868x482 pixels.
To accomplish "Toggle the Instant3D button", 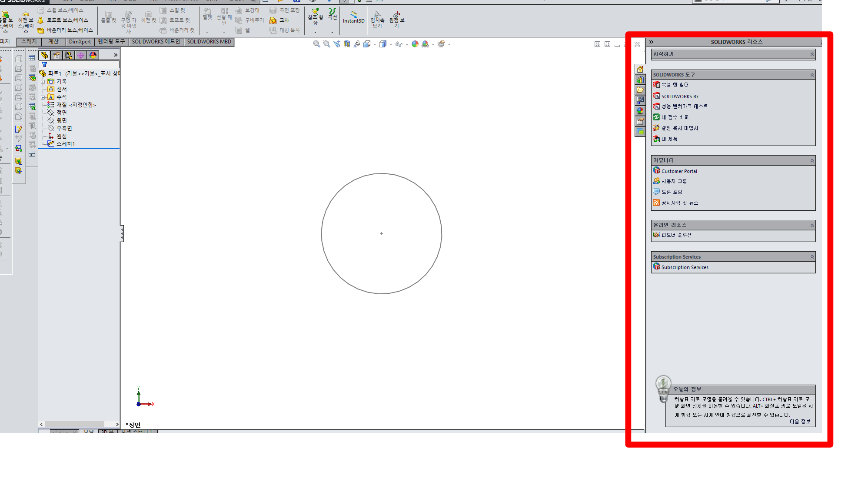I will click(353, 17).
